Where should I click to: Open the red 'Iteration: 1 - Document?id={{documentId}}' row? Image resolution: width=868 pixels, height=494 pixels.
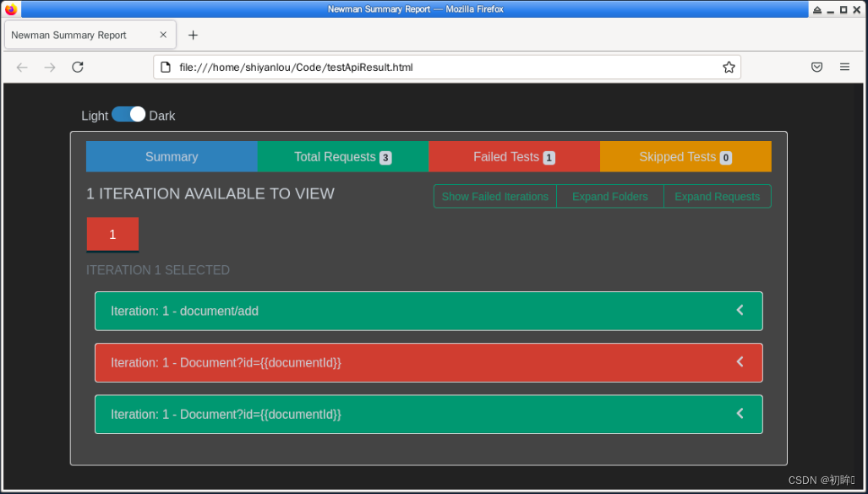tap(429, 362)
